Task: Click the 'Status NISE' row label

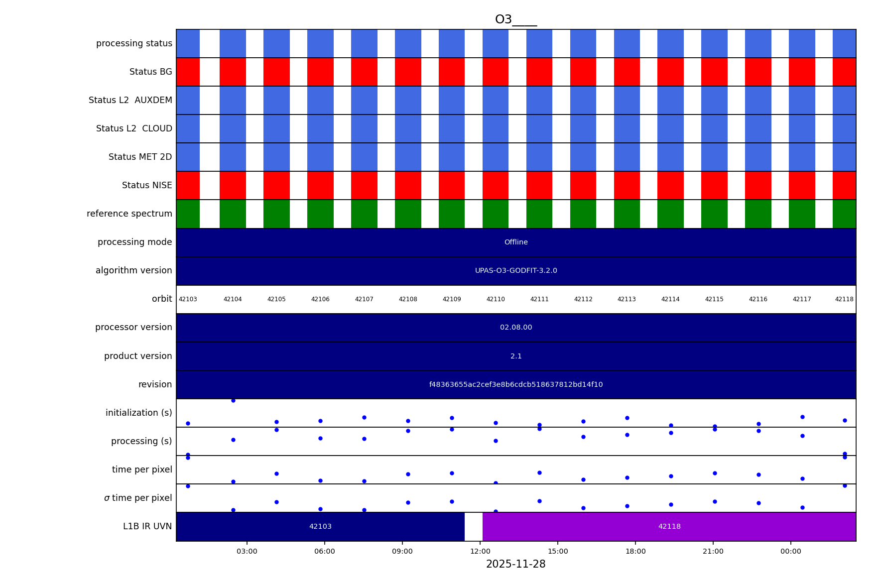Action: [x=147, y=186]
